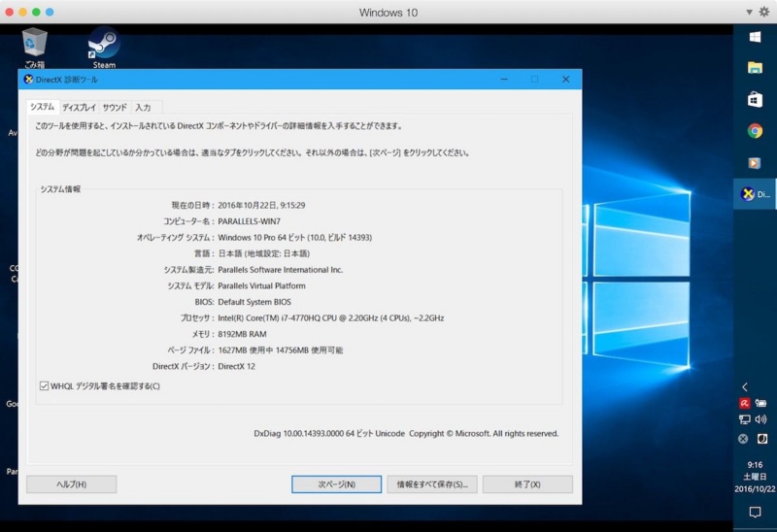Click the page file 1627MB usage value
This screenshot has height=532, width=777.
coord(281,350)
